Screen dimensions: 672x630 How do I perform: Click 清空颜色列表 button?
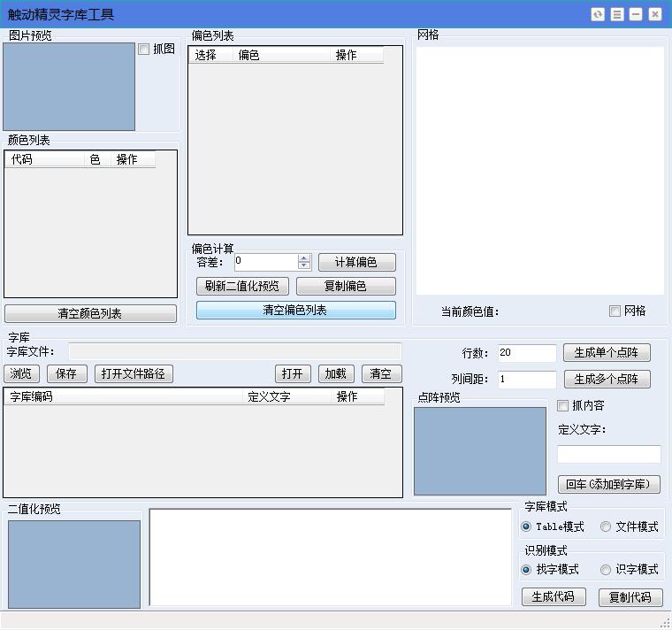pyautogui.click(x=90, y=313)
